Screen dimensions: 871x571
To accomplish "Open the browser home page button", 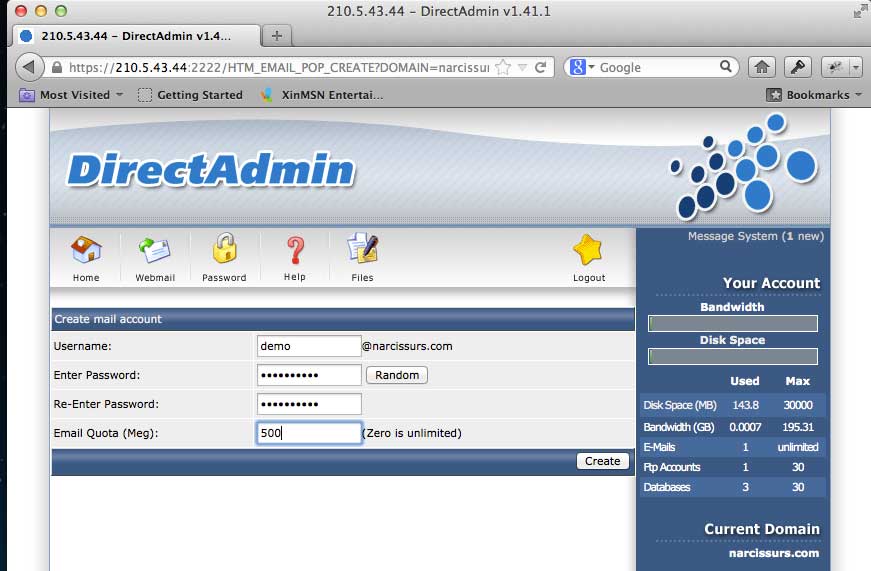I will pos(762,67).
